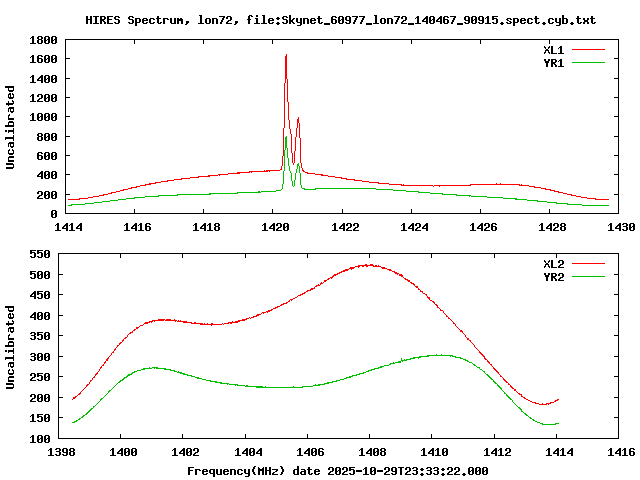Click the 1406 frequency tick label
This screenshot has width=640, height=480.
coord(310,452)
